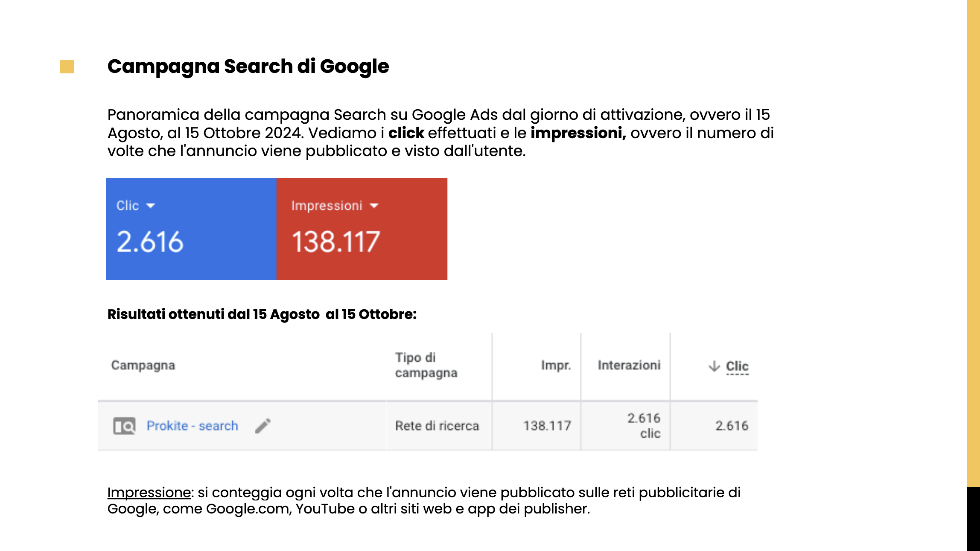Click the 138.117 impressions table cell
The height and width of the screenshot is (551, 980).
(547, 426)
